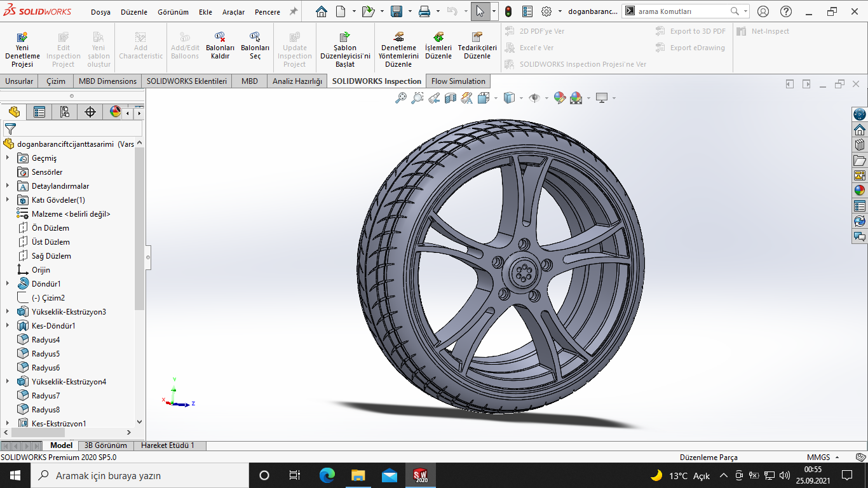Switch to the Flow Simulation tab
Viewport: 868px width, 488px height.
458,81
